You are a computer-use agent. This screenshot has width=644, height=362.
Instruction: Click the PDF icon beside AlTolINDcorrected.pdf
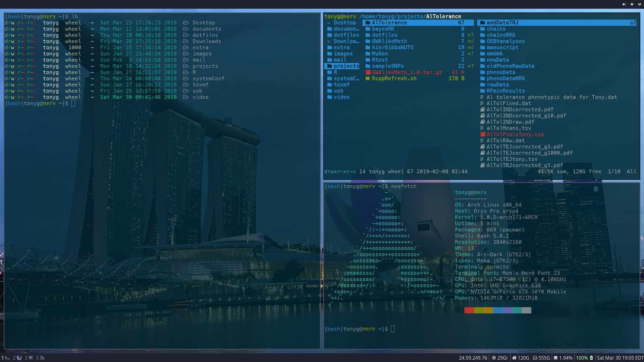[482, 109]
